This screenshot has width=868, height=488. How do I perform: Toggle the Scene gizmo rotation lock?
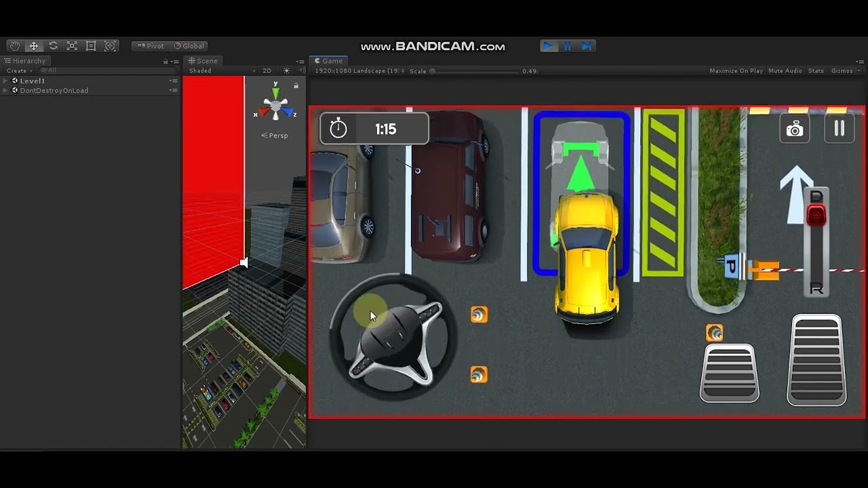(296, 85)
